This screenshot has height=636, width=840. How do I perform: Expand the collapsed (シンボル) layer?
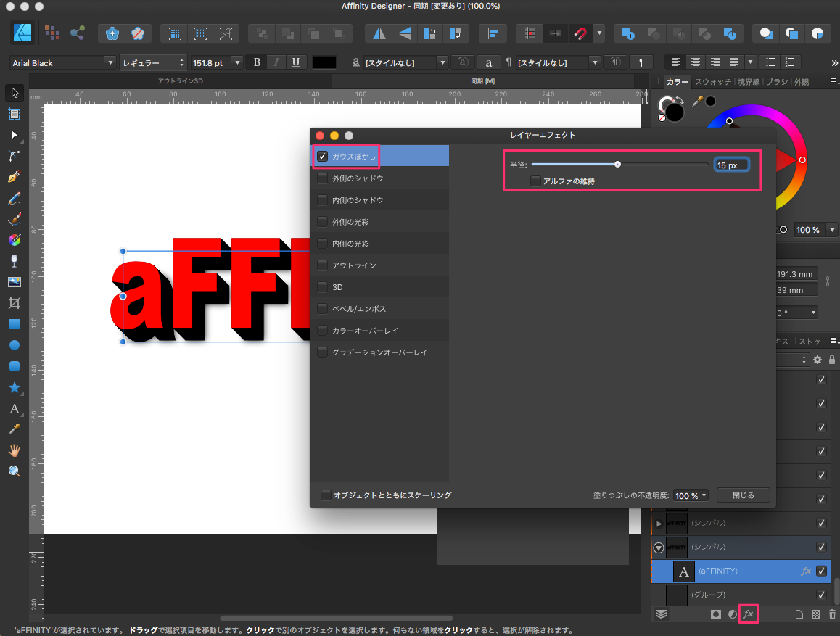(659, 523)
